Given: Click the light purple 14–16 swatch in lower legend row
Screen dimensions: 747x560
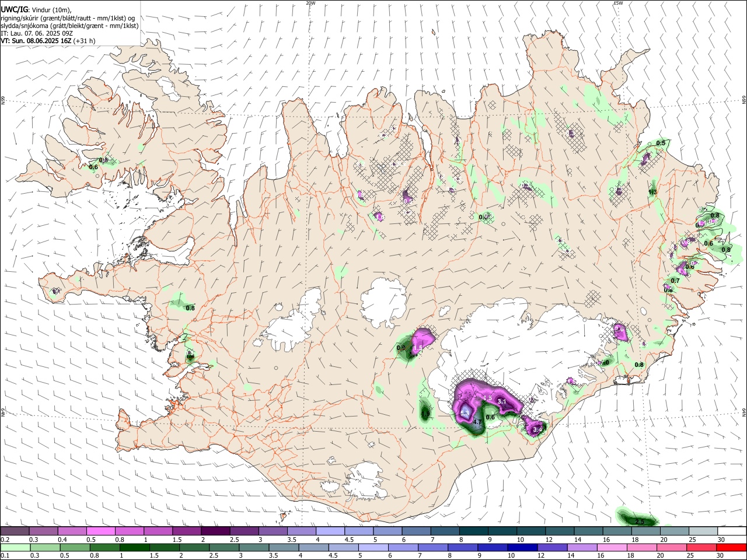Looking at the screenshot, I should (x=582, y=547).
